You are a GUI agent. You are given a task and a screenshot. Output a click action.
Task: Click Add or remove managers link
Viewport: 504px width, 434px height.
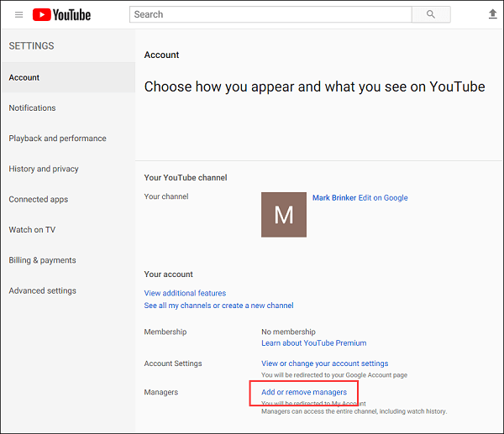(x=304, y=392)
